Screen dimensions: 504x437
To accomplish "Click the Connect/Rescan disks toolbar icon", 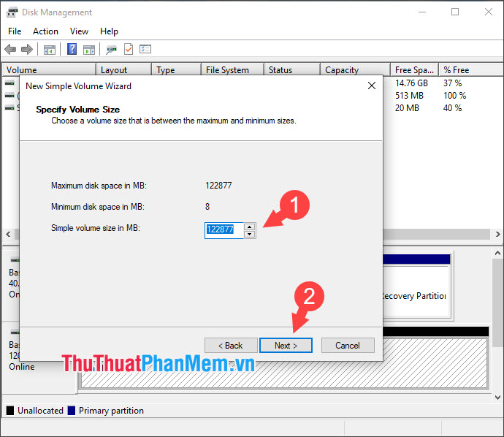I will (x=111, y=50).
